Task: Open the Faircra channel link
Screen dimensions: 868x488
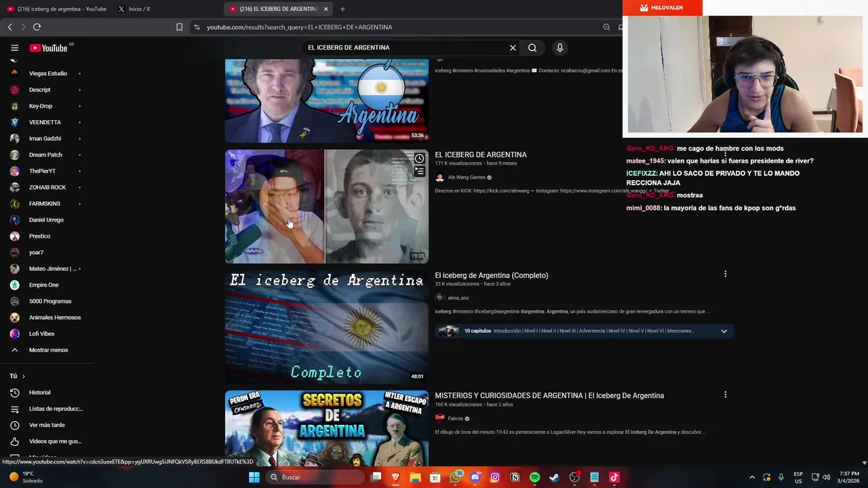Action: click(x=456, y=418)
